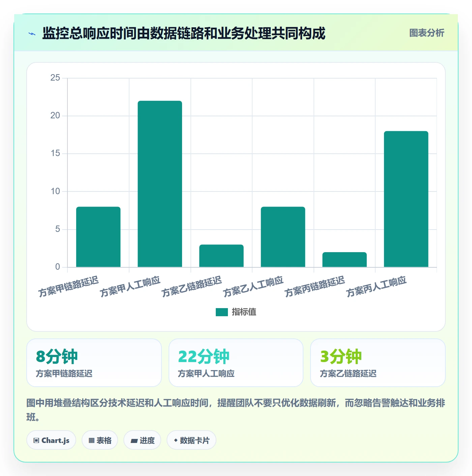Viewport: 472px width, 476px height.
Task: Click the 方案乙链路延迟 bar in the chart
Action: (x=222, y=256)
